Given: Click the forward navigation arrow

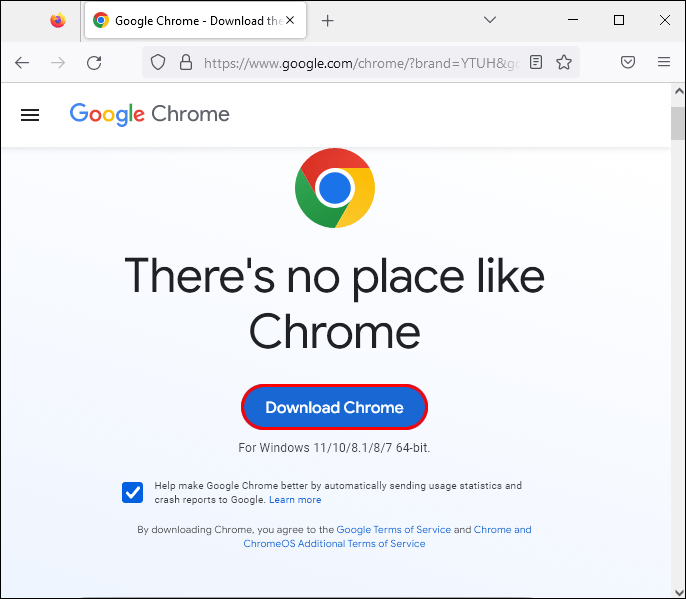Looking at the screenshot, I should pos(58,63).
